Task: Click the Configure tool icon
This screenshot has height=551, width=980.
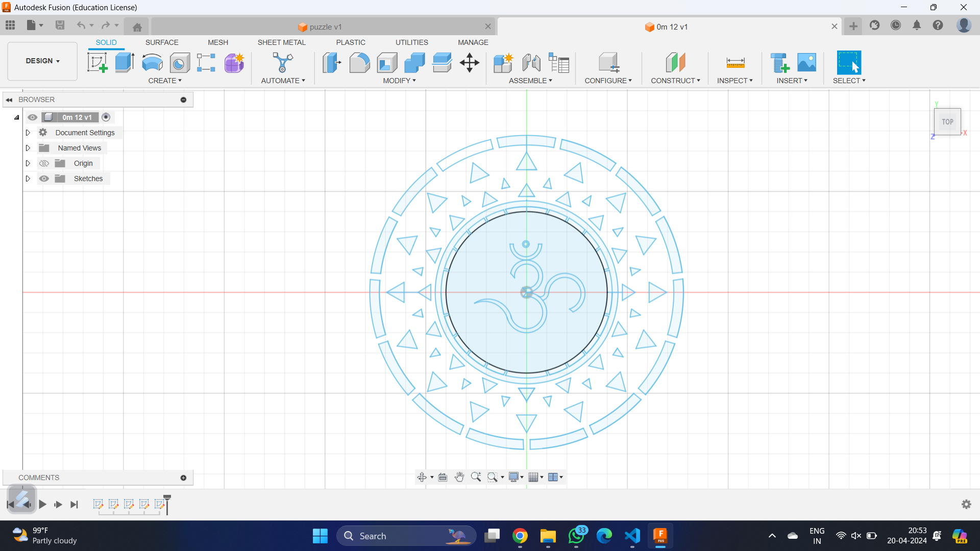Action: coord(608,63)
